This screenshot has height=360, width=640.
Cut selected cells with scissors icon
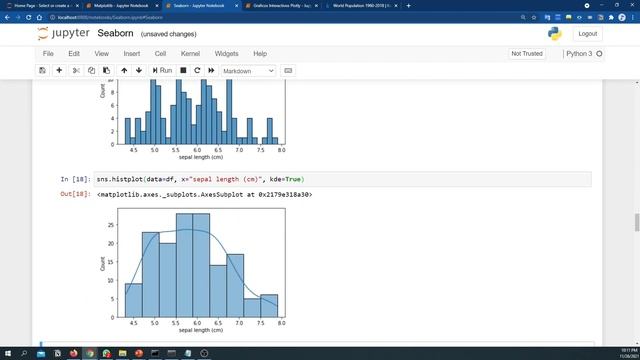coord(76,71)
